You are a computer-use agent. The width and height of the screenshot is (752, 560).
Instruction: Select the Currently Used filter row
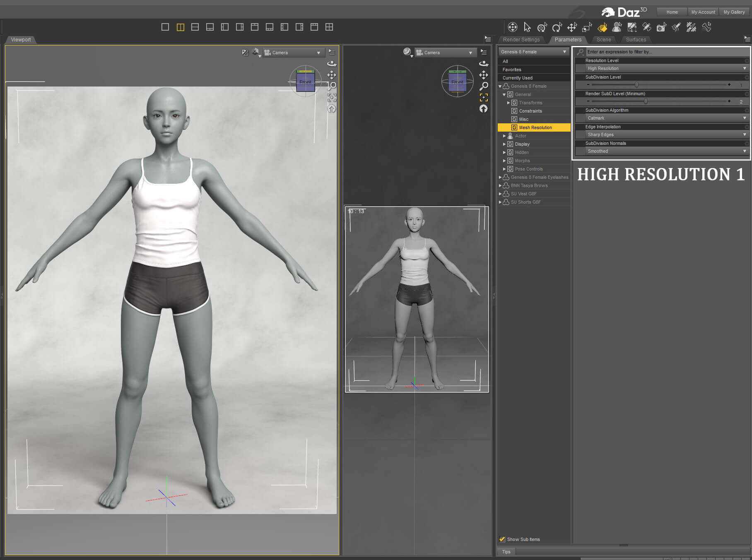click(x=534, y=78)
